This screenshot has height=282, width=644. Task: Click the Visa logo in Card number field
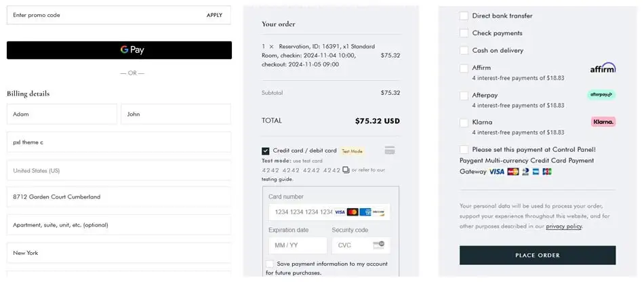pyautogui.click(x=340, y=212)
